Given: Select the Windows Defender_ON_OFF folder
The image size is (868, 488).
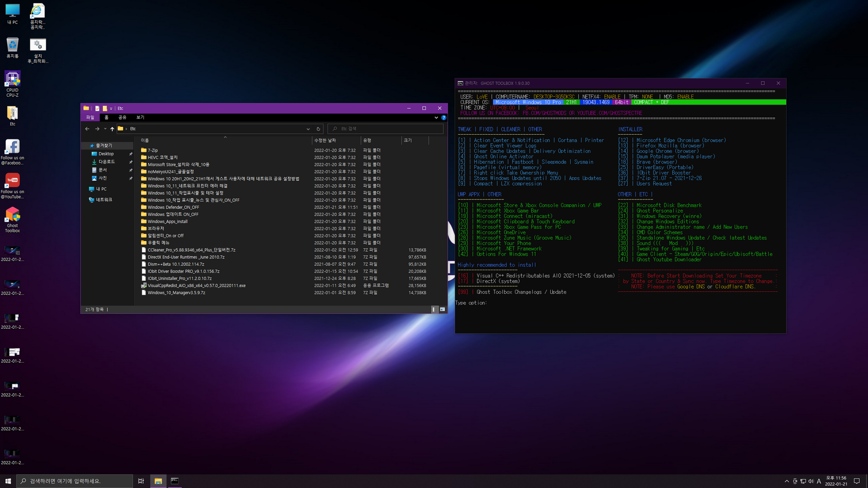Looking at the screenshot, I should click(x=173, y=207).
